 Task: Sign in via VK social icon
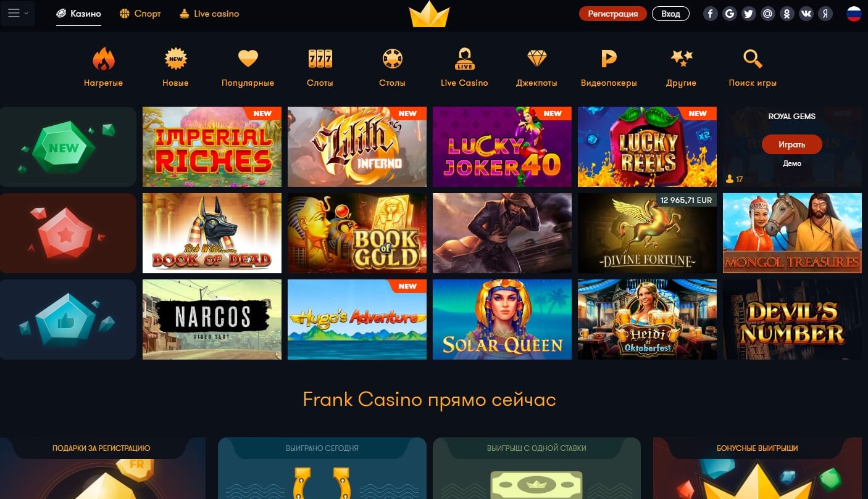click(806, 14)
